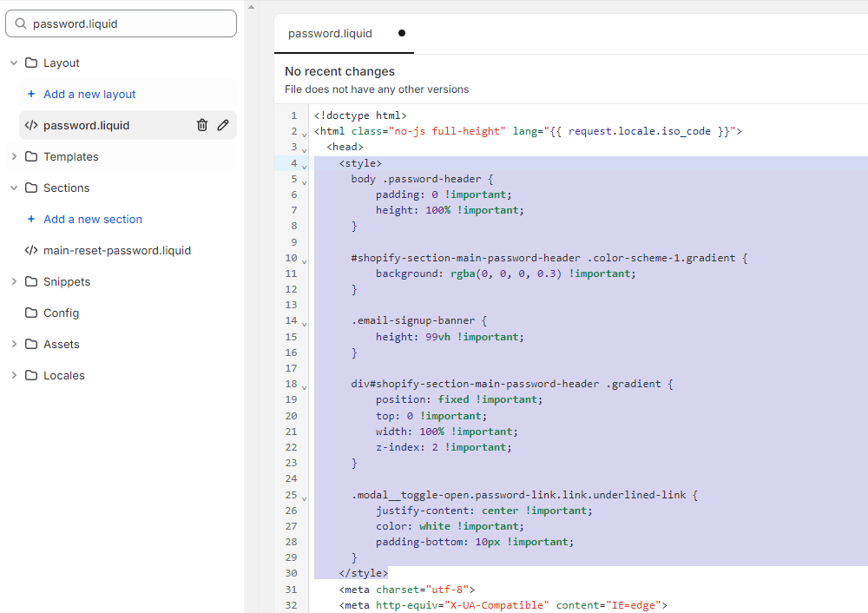This screenshot has width=868, height=613.
Task: Click the plus icon for new layout
Action: coord(31,94)
